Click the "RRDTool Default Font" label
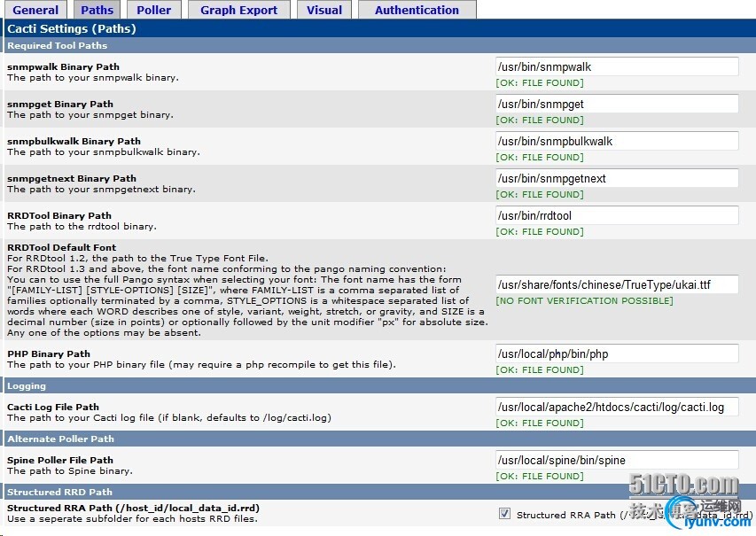Image resolution: width=756 pixels, height=536 pixels. 62,247
